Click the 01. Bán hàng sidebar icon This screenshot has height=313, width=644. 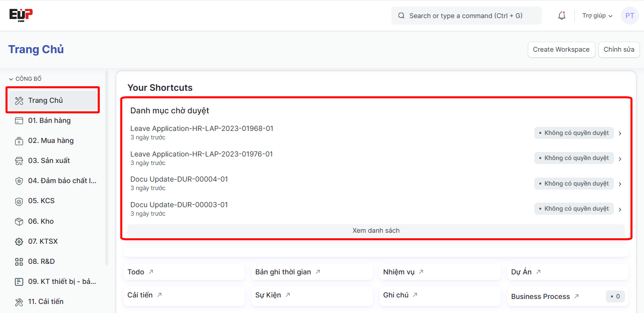19,120
